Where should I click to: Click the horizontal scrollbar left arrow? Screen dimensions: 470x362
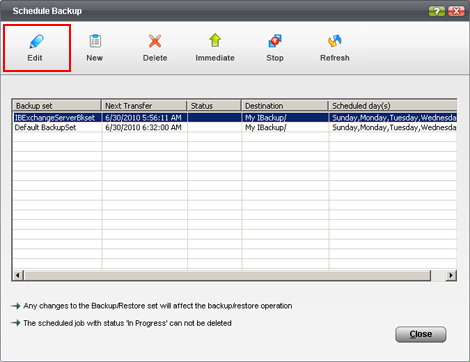click(x=18, y=275)
